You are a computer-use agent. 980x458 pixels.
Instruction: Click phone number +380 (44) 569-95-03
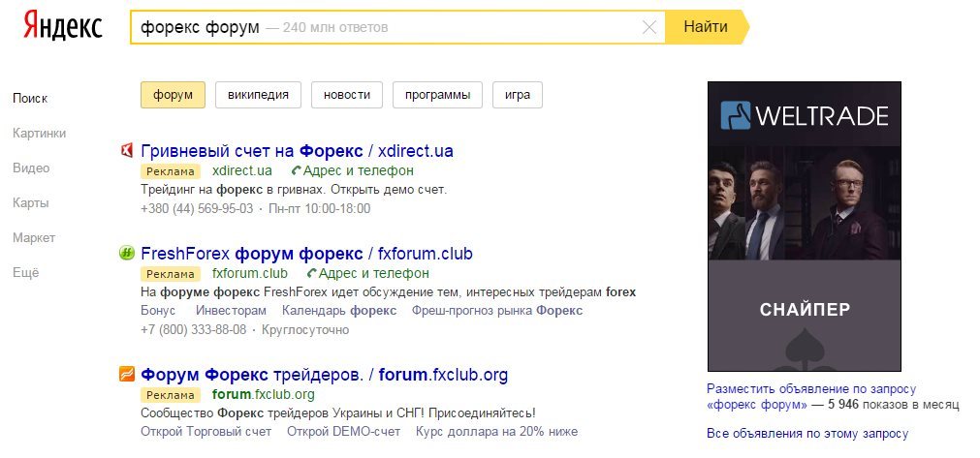pos(197,208)
